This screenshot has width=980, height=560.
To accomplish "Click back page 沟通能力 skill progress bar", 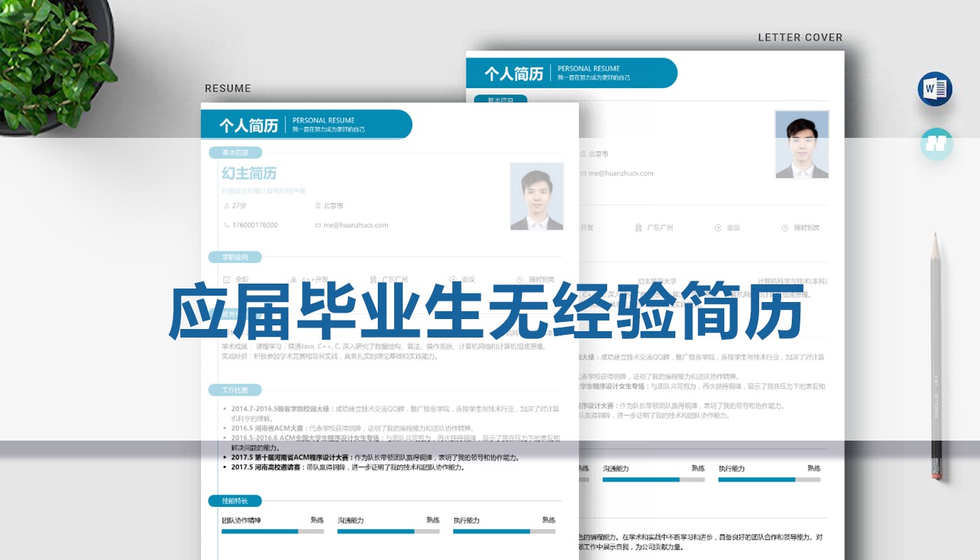I will [x=654, y=480].
